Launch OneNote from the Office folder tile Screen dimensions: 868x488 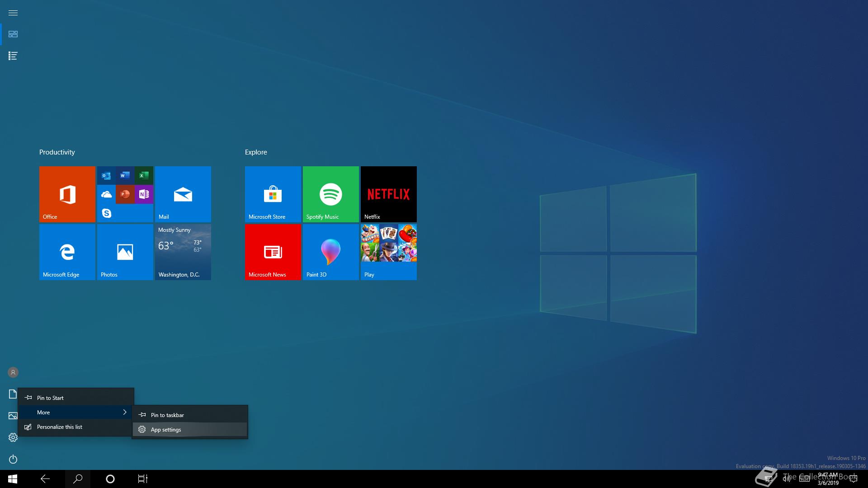(144, 194)
